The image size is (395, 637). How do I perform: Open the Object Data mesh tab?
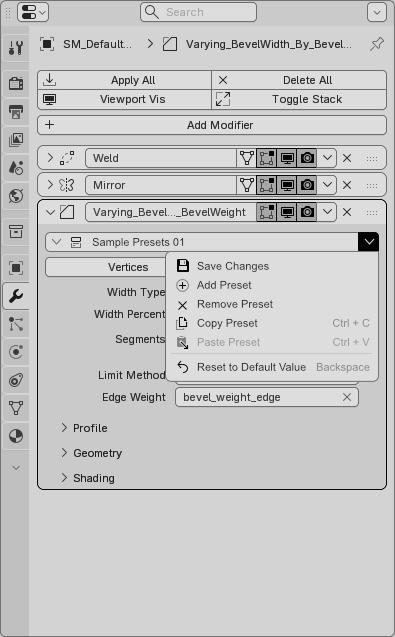point(16,408)
